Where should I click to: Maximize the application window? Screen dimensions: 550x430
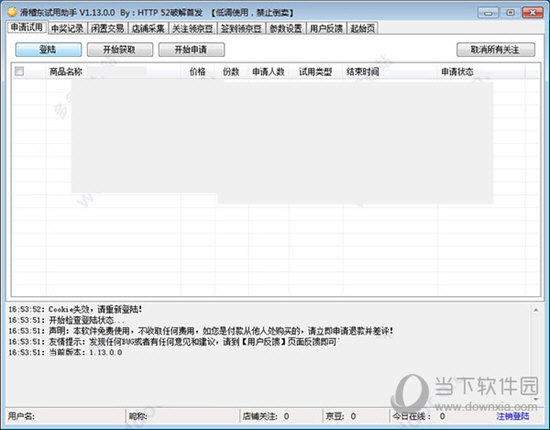pos(510,13)
